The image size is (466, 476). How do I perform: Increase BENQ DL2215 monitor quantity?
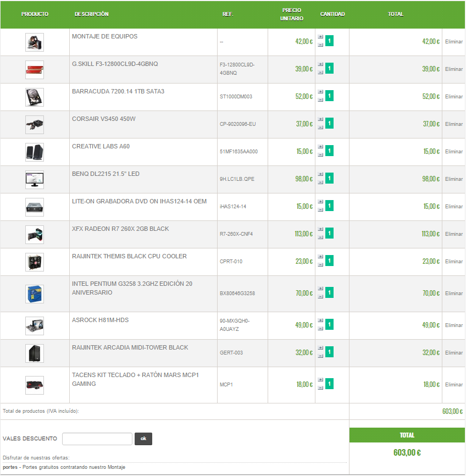pos(320,174)
